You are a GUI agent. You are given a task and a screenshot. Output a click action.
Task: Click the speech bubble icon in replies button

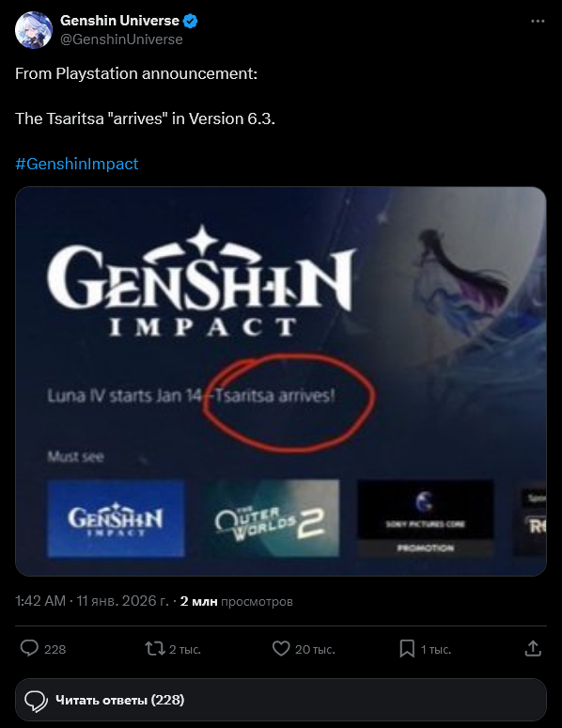36,700
